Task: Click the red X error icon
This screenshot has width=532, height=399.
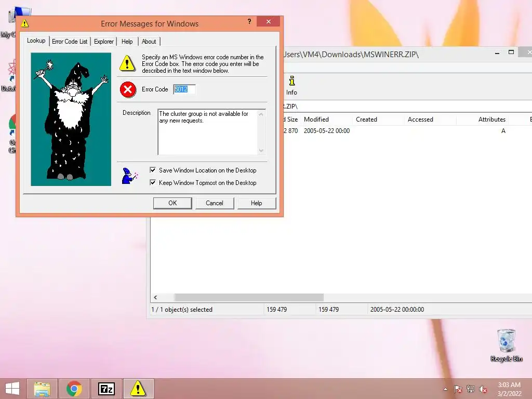Action: [128, 89]
